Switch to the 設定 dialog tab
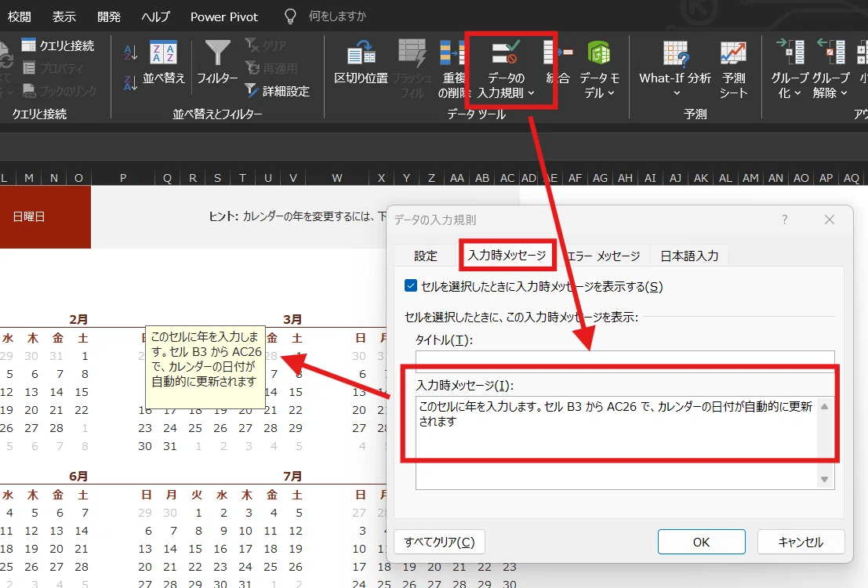Image resolution: width=868 pixels, height=588 pixels. tap(426, 256)
